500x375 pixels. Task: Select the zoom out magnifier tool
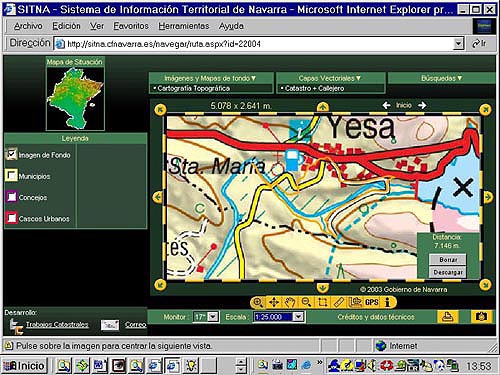(306, 302)
